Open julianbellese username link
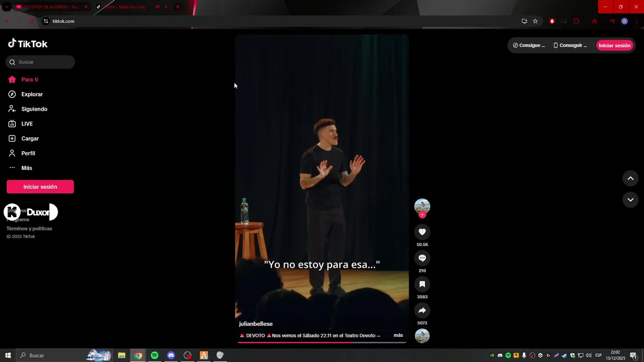Viewport: 644px width, 362px height. [x=256, y=324]
